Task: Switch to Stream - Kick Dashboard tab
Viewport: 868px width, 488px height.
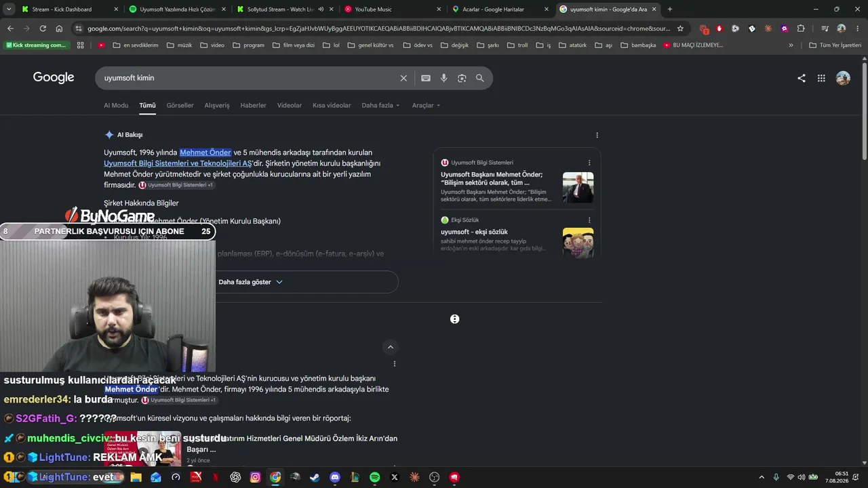Action: 69,9
